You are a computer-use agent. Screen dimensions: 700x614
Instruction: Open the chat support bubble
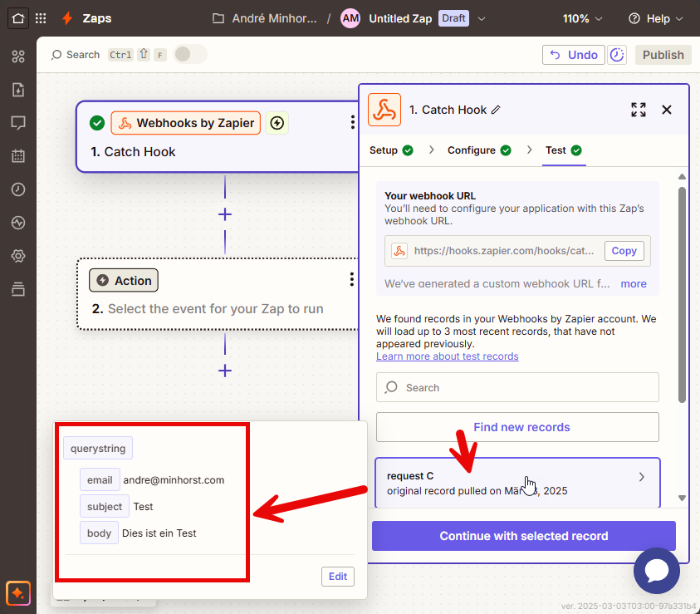pyautogui.click(x=656, y=571)
